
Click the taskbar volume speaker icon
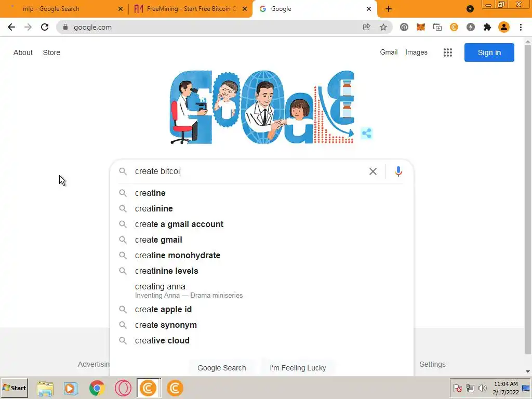point(482,388)
